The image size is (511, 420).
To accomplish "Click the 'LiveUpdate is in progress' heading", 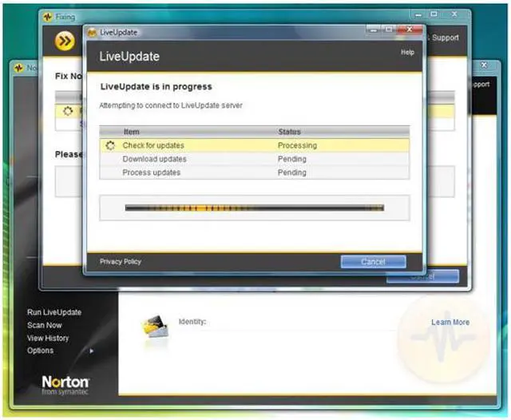I will tap(156, 87).
